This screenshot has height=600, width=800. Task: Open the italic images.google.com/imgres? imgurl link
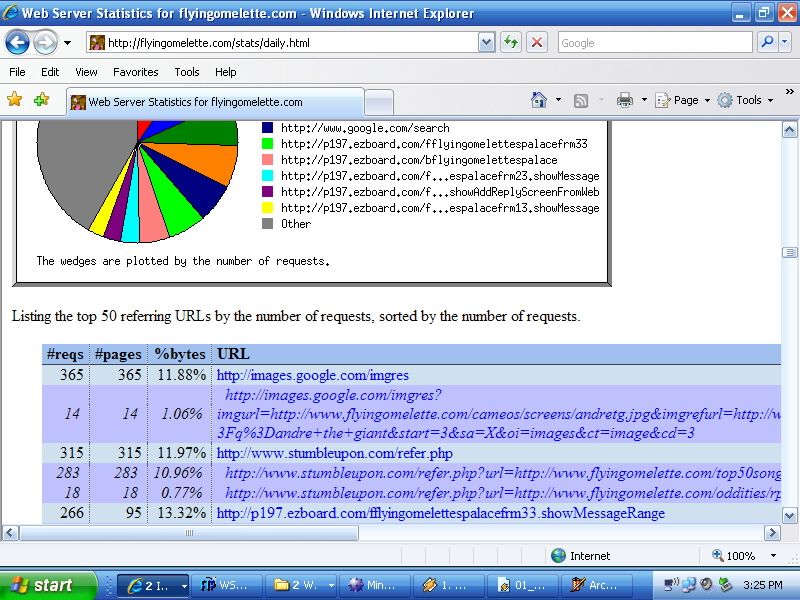498,414
